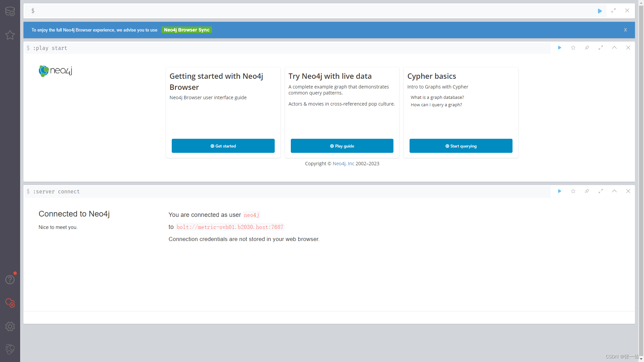Open the Browser Sync cloud icon
644x362 pixels.
10,303
